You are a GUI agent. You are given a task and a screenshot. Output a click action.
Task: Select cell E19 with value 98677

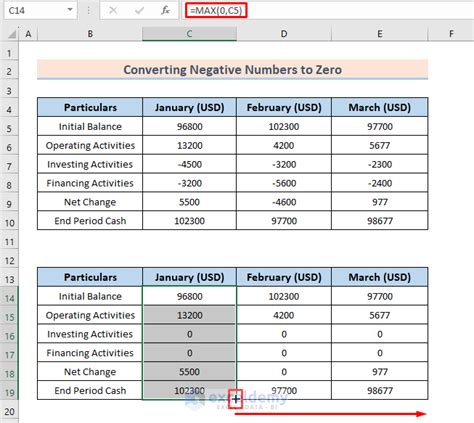[x=379, y=390]
